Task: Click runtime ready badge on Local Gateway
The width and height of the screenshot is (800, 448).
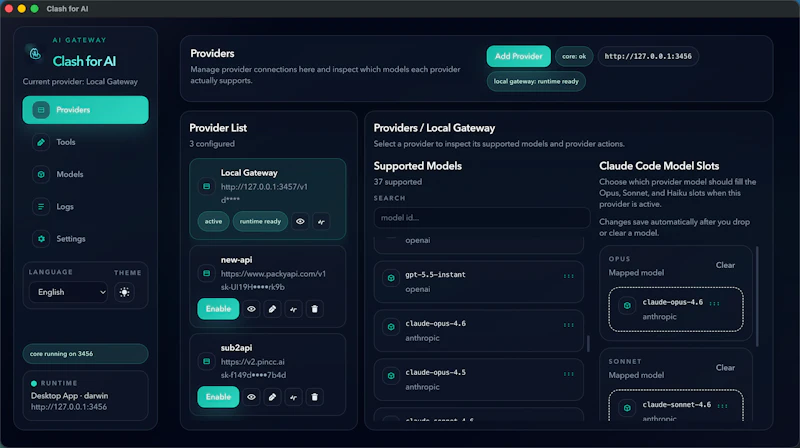Action: tap(260, 221)
